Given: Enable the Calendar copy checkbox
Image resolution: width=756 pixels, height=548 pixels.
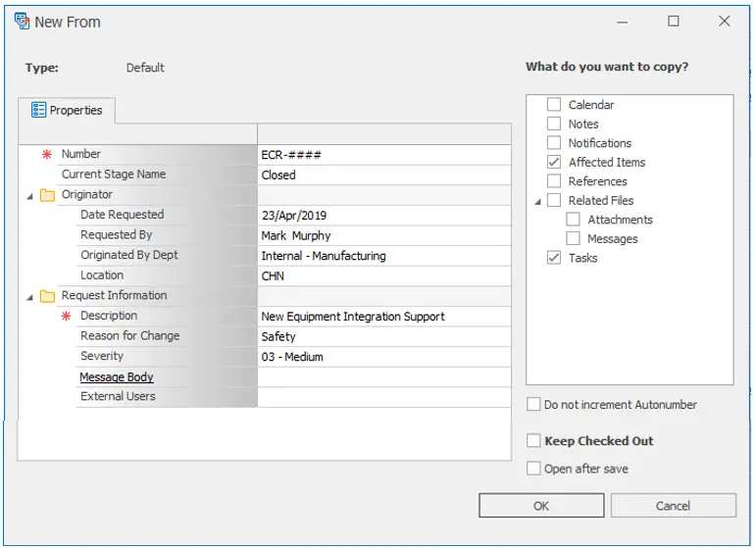Looking at the screenshot, I should tap(554, 105).
